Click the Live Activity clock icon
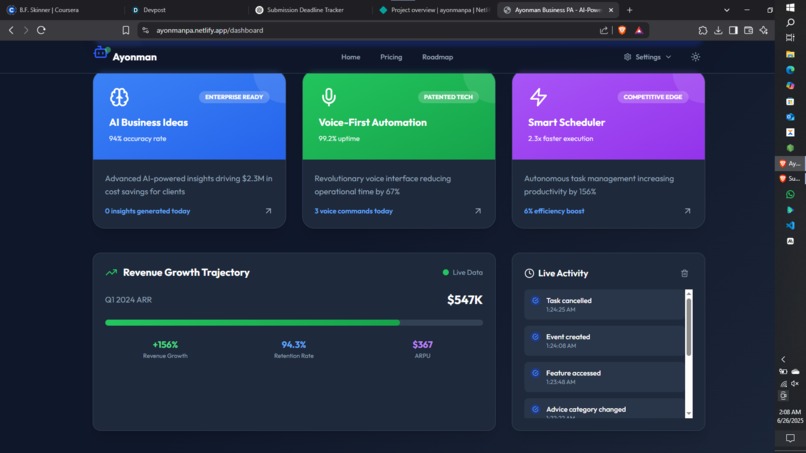 [529, 273]
